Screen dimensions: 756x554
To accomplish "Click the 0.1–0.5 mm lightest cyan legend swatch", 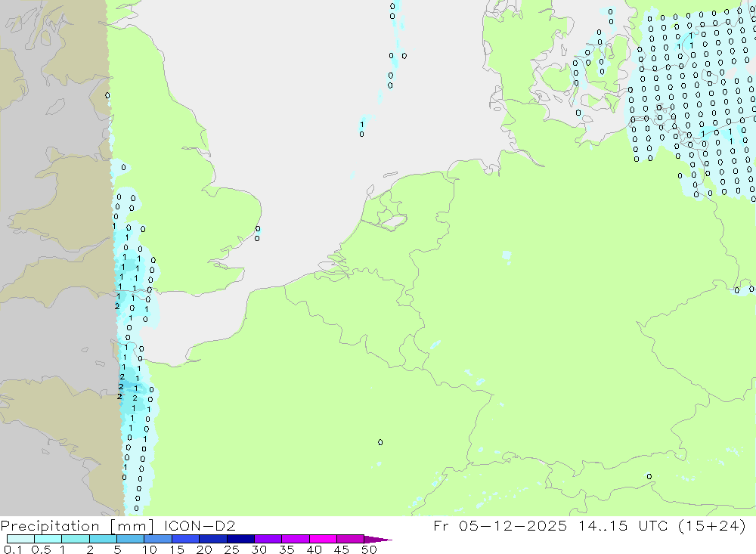I will 20,539.
